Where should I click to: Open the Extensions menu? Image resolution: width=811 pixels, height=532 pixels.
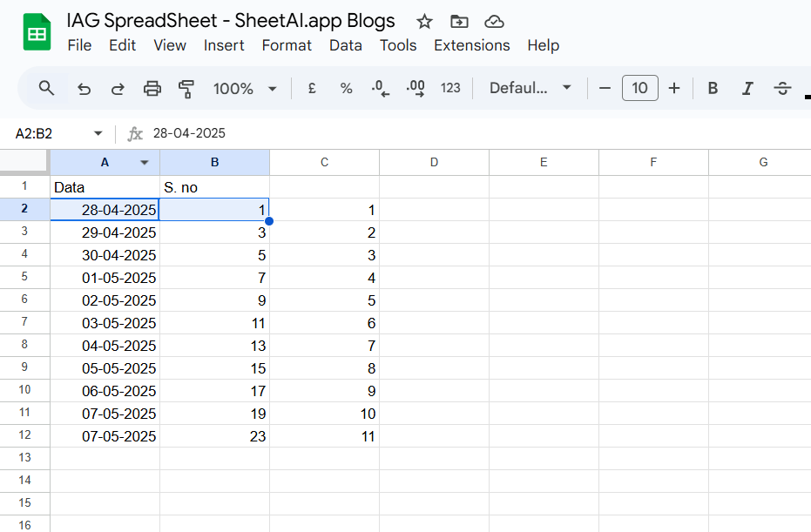point(472,45)
